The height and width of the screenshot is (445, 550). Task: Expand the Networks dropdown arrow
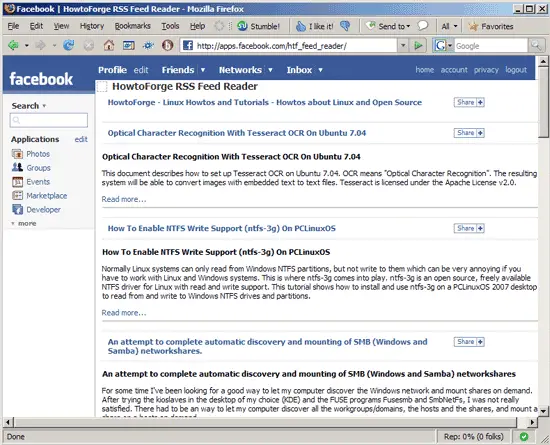pyautogui.click(x=270, y=70)
